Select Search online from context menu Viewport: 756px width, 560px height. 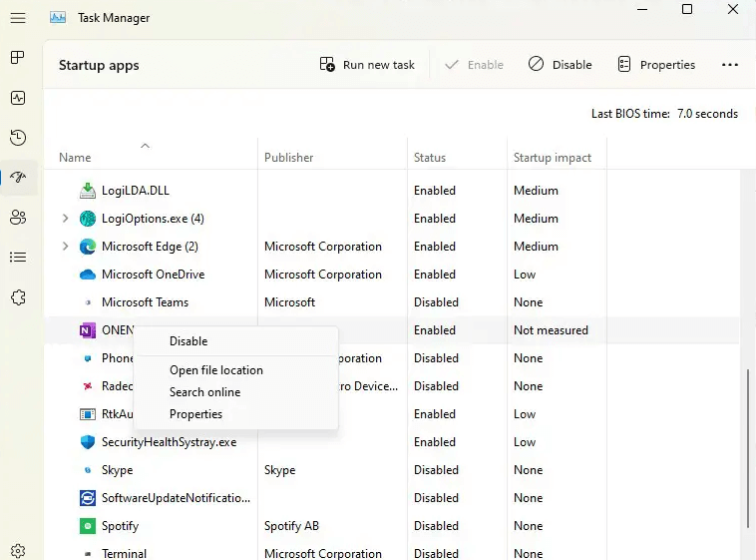[204, 392]
